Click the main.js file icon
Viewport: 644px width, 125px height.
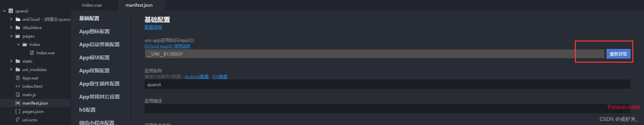[x=18, y=95]
